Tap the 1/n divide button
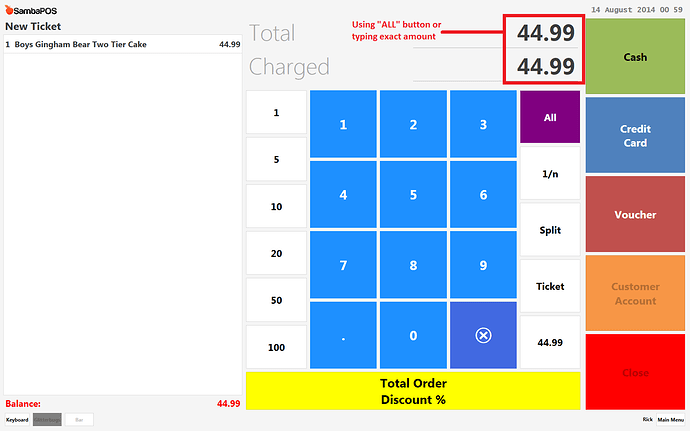 tap(550, 173)
